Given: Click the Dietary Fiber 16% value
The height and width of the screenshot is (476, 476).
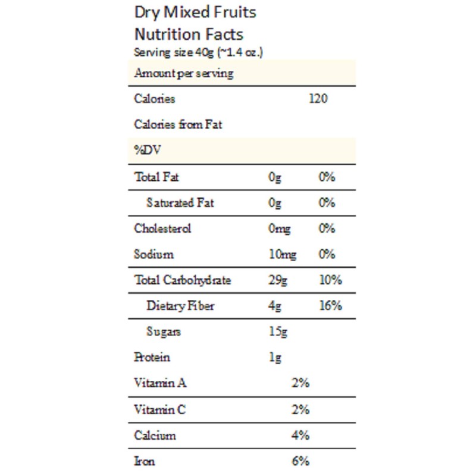Looking at the screenshot, I should coord(330,306).
